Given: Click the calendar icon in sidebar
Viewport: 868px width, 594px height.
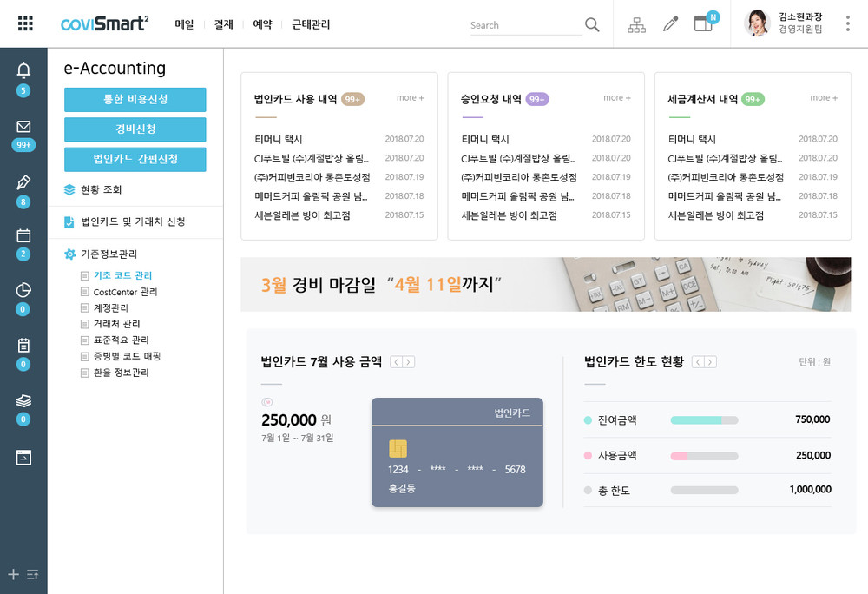Looking at the screenshot, I should coord(23,235).
